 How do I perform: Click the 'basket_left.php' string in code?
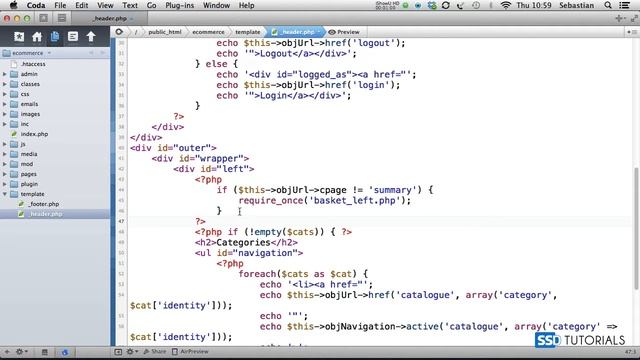(x=355, y=200)
